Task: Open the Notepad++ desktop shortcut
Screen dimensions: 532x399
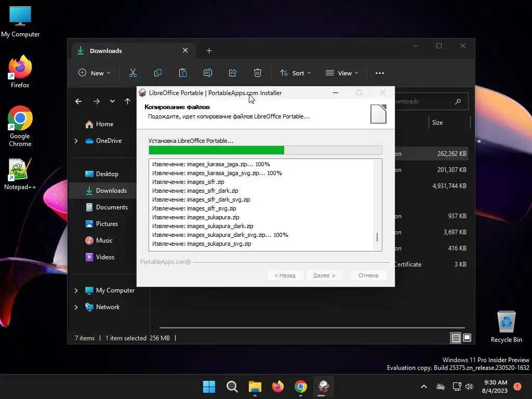Action: point(20,174)
